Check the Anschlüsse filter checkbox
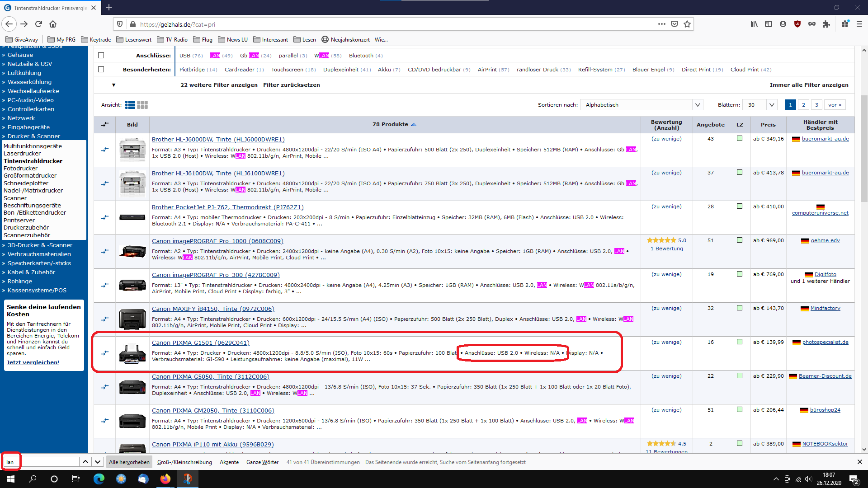The image size is (868, 488). (x=101, y=56)
